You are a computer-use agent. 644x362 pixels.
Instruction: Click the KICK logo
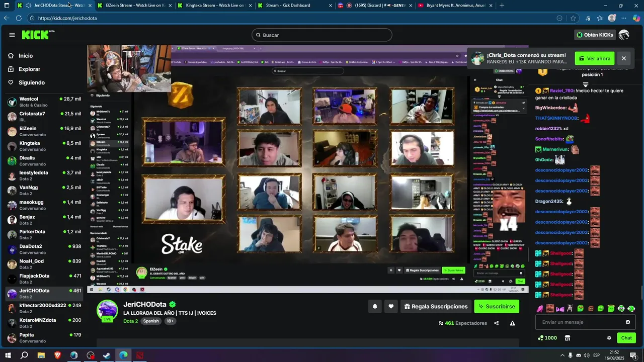pos(36,35)
